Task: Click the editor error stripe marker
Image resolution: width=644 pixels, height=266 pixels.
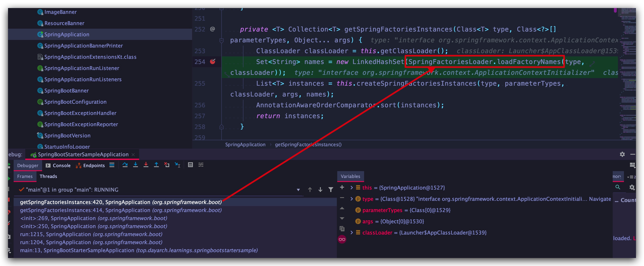Action: tap(615, 10)
